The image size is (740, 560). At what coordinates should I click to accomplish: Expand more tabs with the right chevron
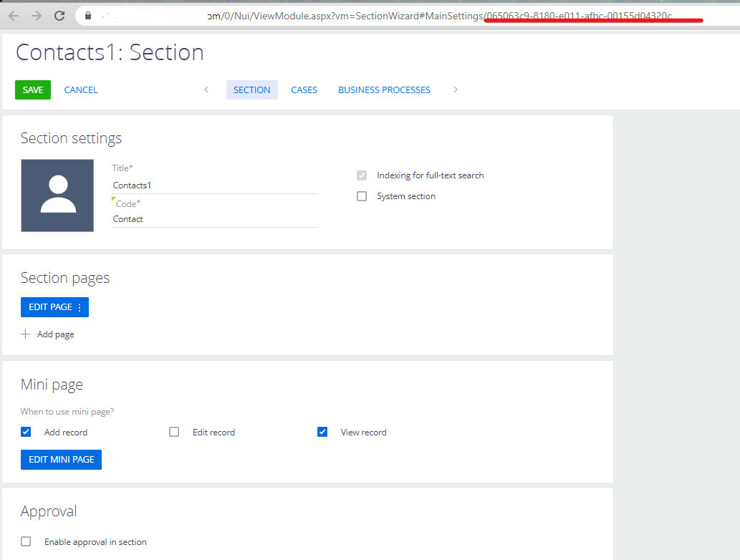pyautogui.click(x=455, y=90)
